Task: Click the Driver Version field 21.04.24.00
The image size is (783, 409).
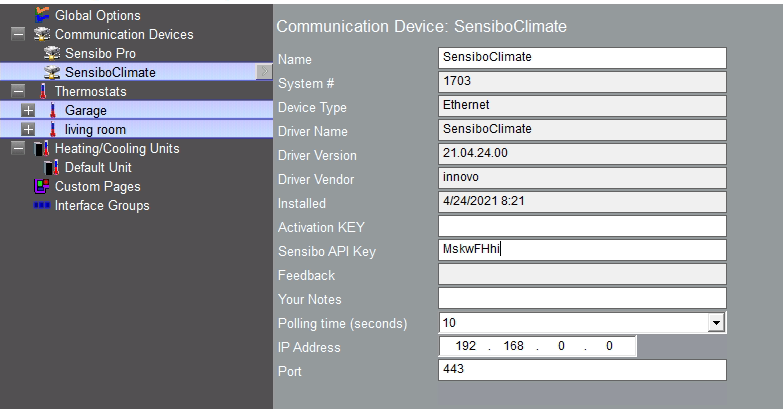Action: [582, 154]
